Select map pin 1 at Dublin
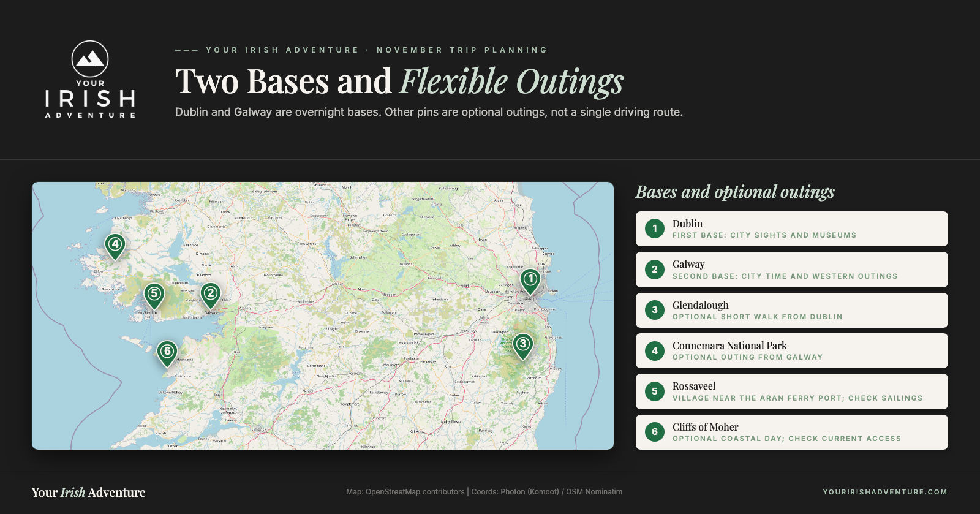 (530, 281)
